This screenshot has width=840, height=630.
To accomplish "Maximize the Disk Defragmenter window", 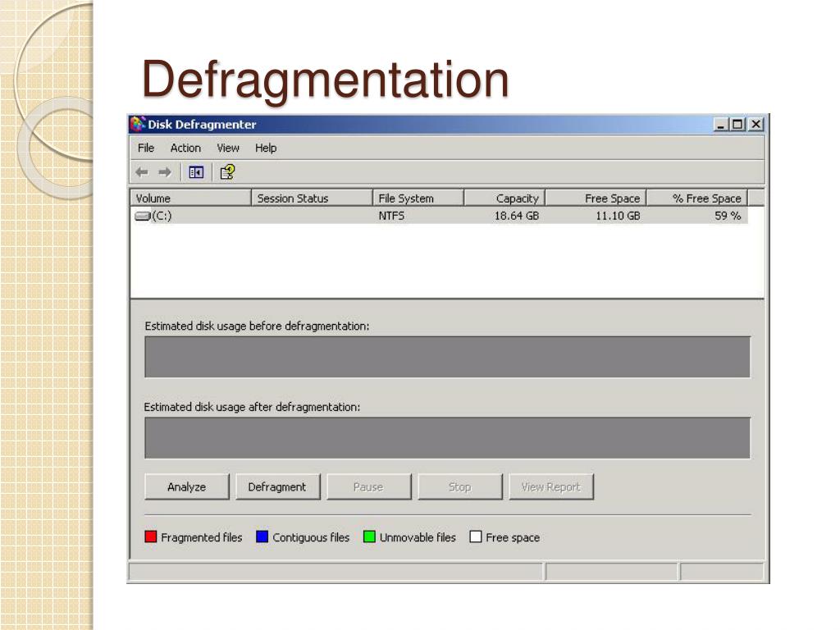I will 737,125.
